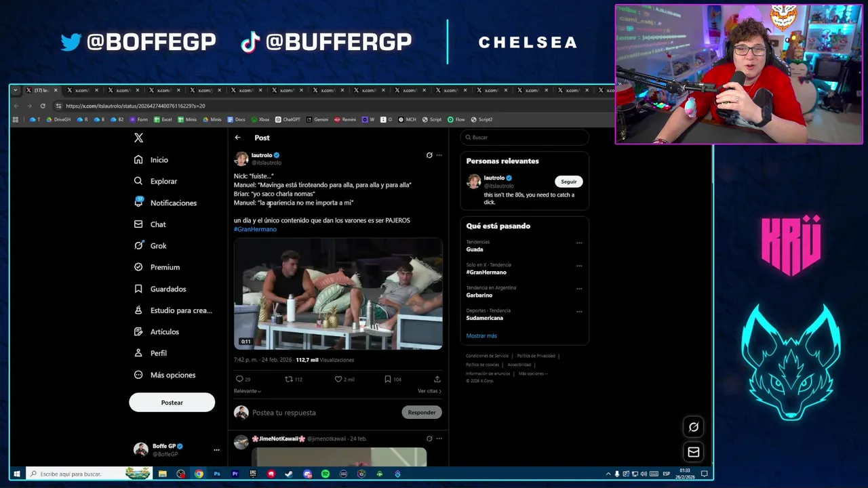Screen dimensions: 868x488
Task: Open the Boffe GP account menu dots
Action: click(x=216, y=450)
